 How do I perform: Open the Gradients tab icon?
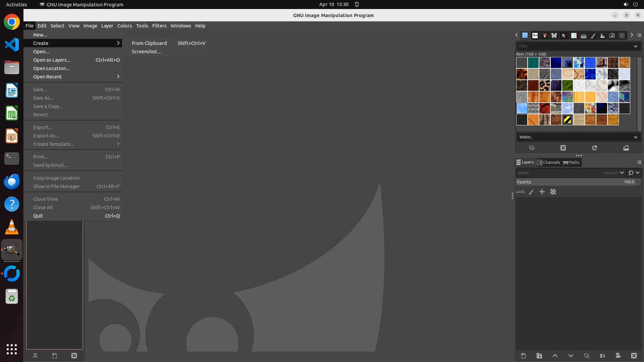(574, 35)
